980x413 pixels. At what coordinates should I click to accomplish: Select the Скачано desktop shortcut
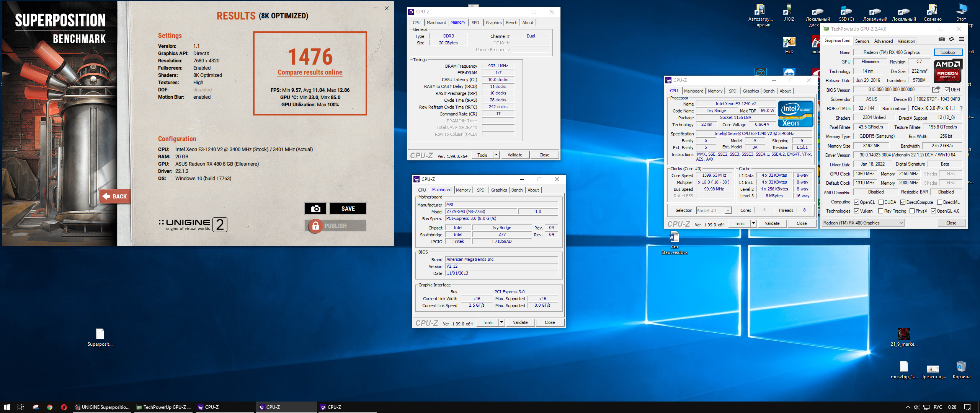point(933,12)
